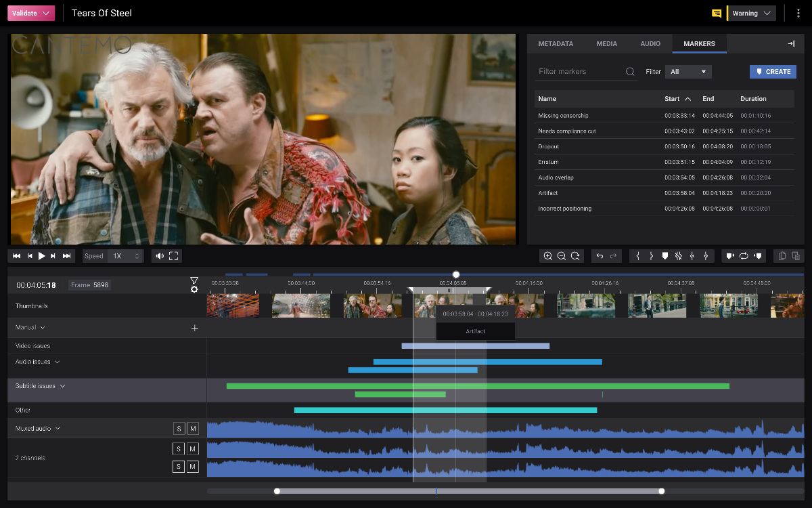Viewport: 812px width, 508px height.
Task: Add a marker with the shield icon
Action: pos(664,256)
